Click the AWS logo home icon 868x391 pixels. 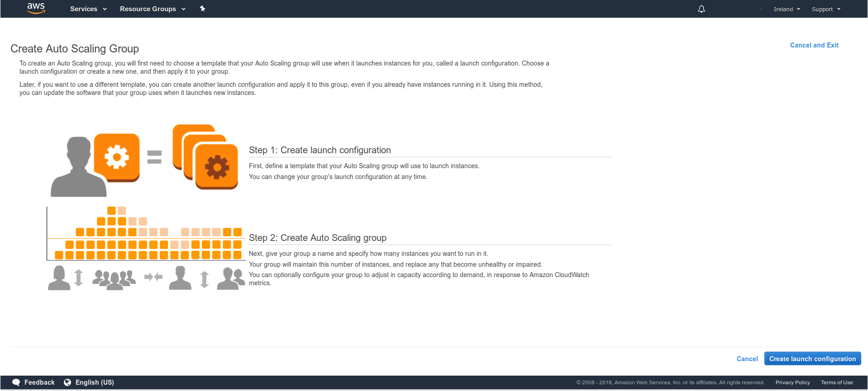point(36,8)
